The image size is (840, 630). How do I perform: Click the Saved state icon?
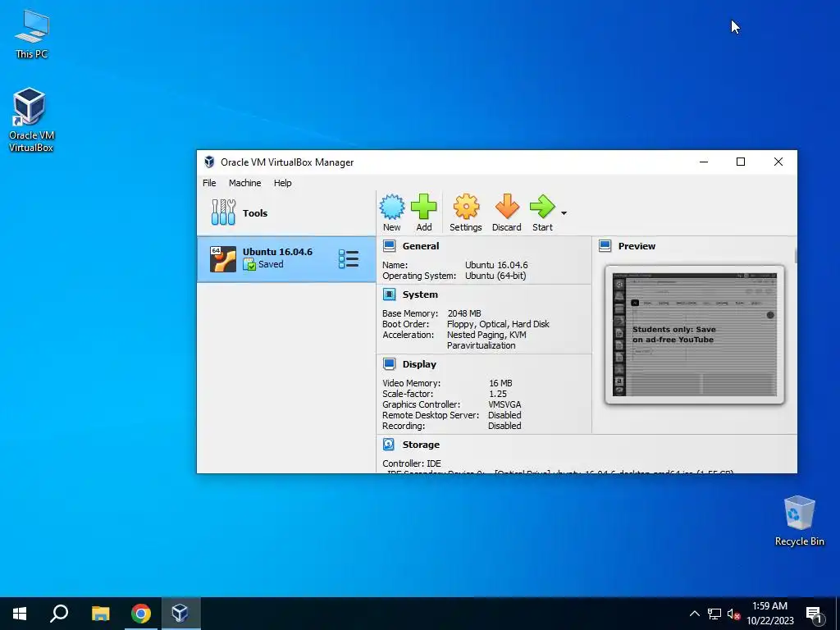tap(249, 264)
